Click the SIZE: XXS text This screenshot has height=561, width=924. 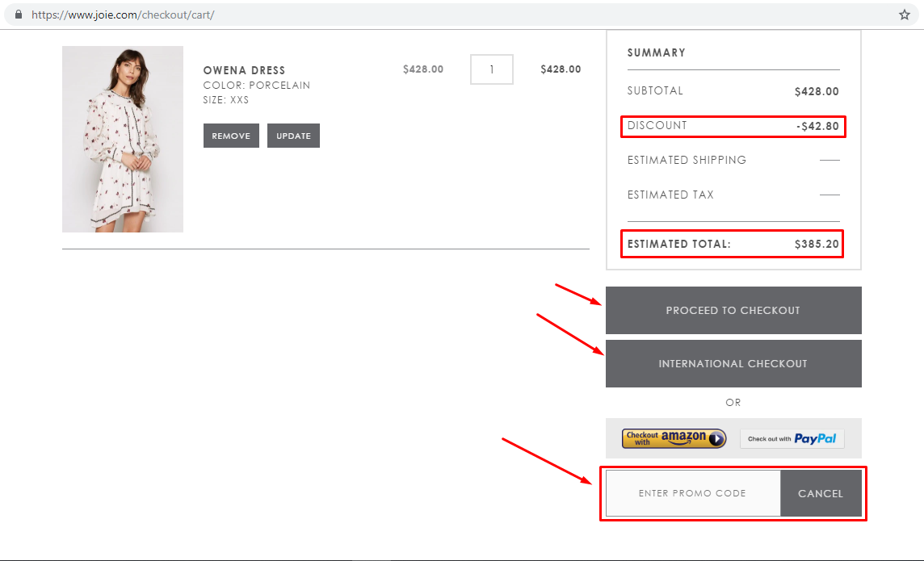click(x=225, y=100)
